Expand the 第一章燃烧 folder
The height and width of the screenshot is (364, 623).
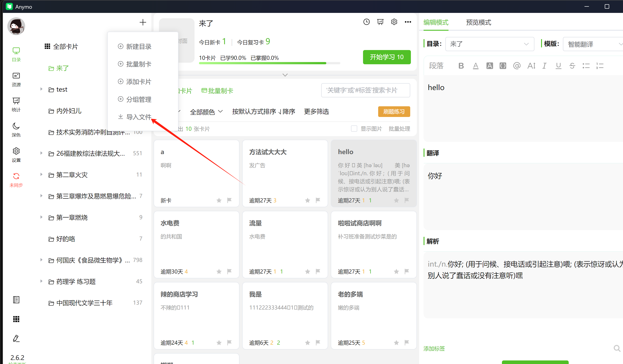click(x=41, y=217)
